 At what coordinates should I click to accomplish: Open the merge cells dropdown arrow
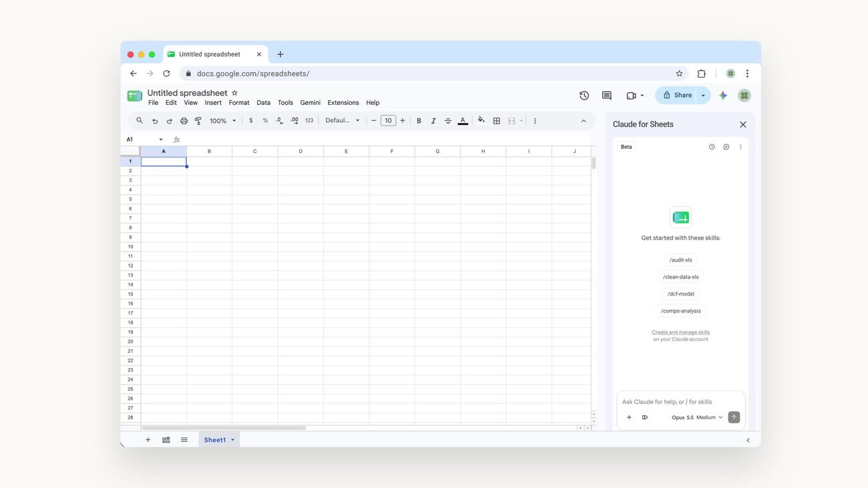521,121
